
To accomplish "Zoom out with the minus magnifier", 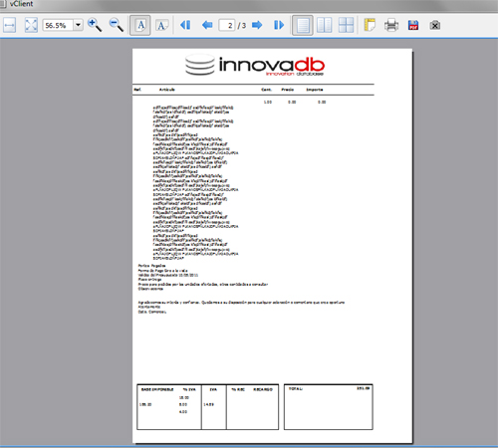I will 117,25.
